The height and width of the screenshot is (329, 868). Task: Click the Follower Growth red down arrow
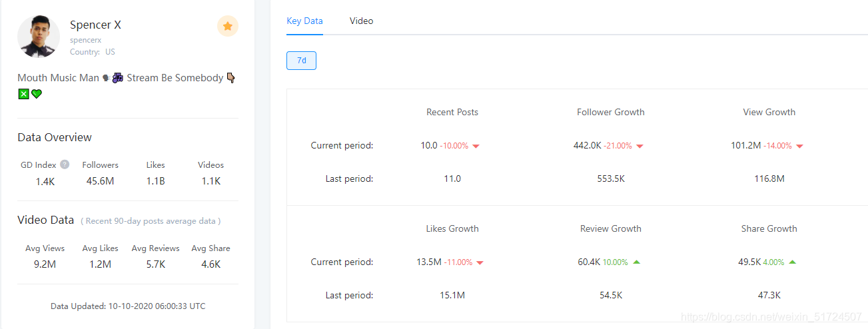click(640, 146)
